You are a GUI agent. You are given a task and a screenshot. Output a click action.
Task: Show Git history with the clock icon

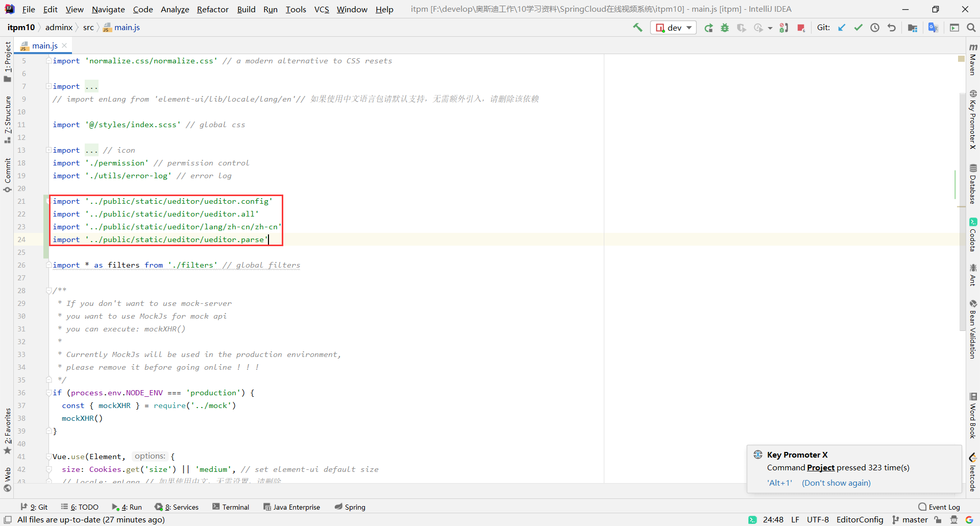pos(875,28)
